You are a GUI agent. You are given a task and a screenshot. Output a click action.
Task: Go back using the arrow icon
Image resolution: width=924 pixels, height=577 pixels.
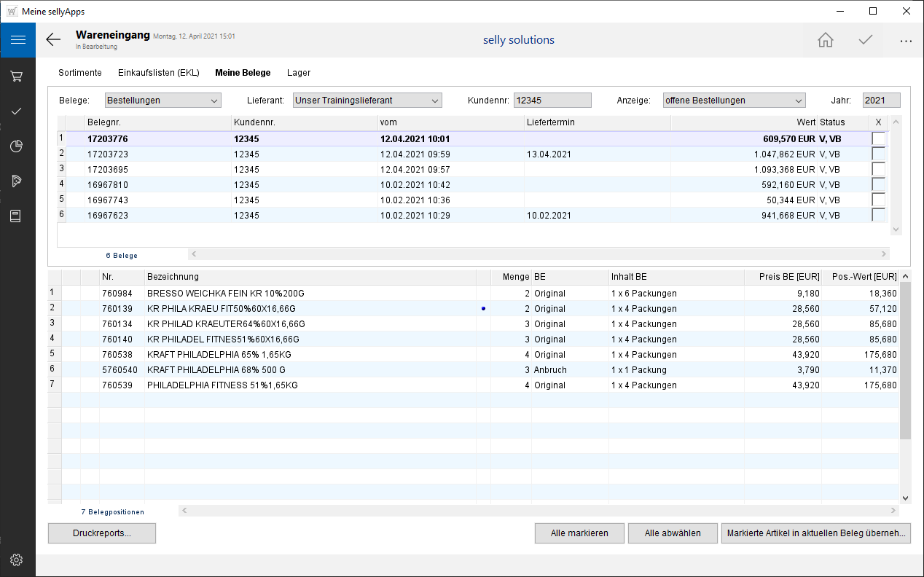[53, 40]
